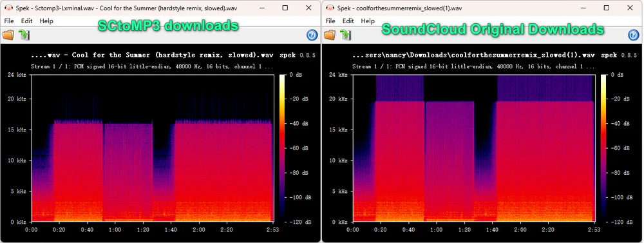Click the stream info line in right window
This screenshot has height=243, width=644.
pos(473,66)
